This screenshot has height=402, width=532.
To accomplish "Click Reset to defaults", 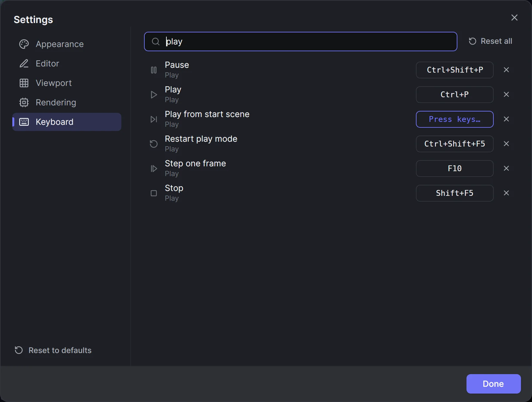I will [x=53, y=350].
